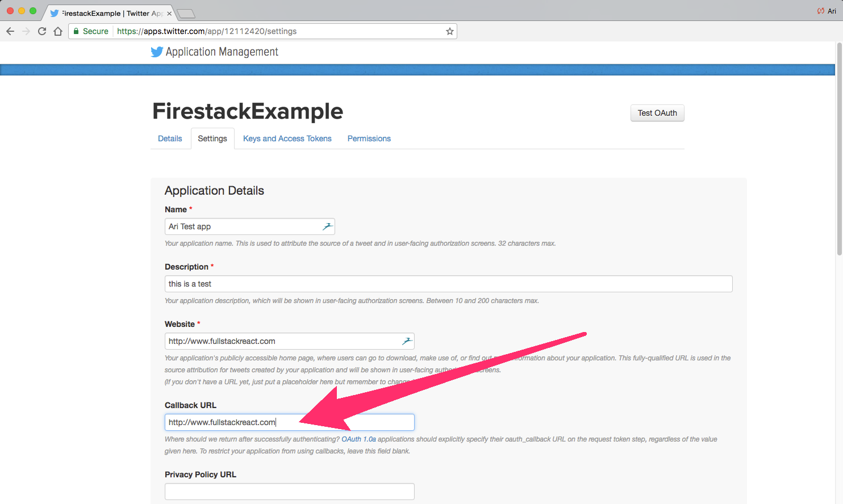This screenshot has height=504, width=843.
Task: Open Keys and Access Tokens tab
Action: tap(287, 138)
